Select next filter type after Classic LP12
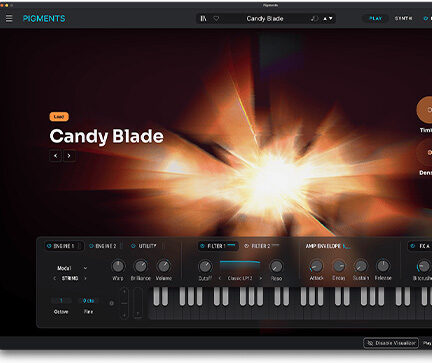This screenshot has height=363, width=432. tap(261, 278)
